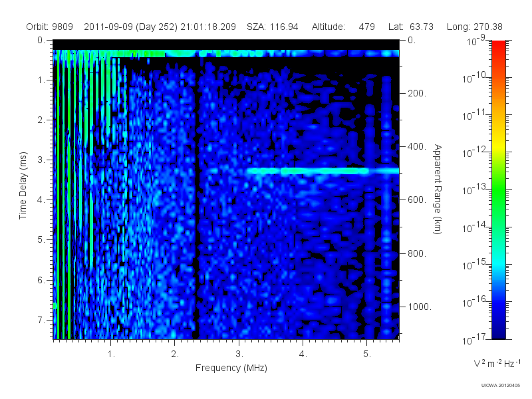Viewport: 532px width, 399px height.
Task: Click the '200.' apparent range tick label
Action: click(x=417, y=93)
